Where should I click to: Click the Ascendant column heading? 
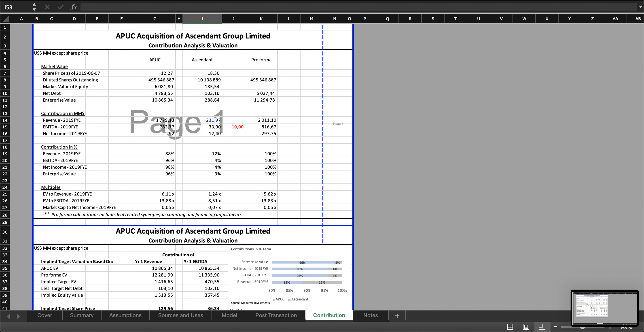pos(202,60)
